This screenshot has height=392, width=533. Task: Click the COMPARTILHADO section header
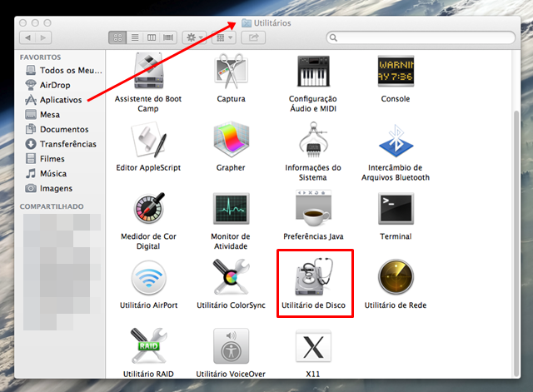point(52,206)
